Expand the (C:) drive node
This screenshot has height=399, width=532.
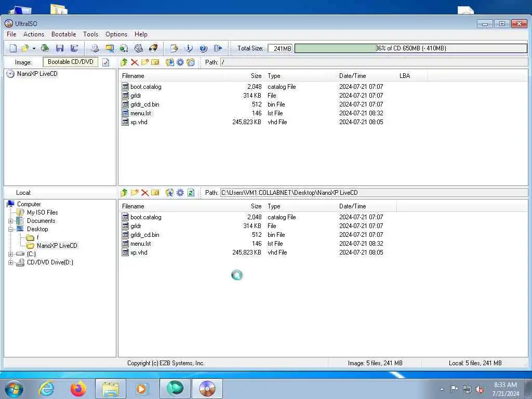click(x=10, y=254)
